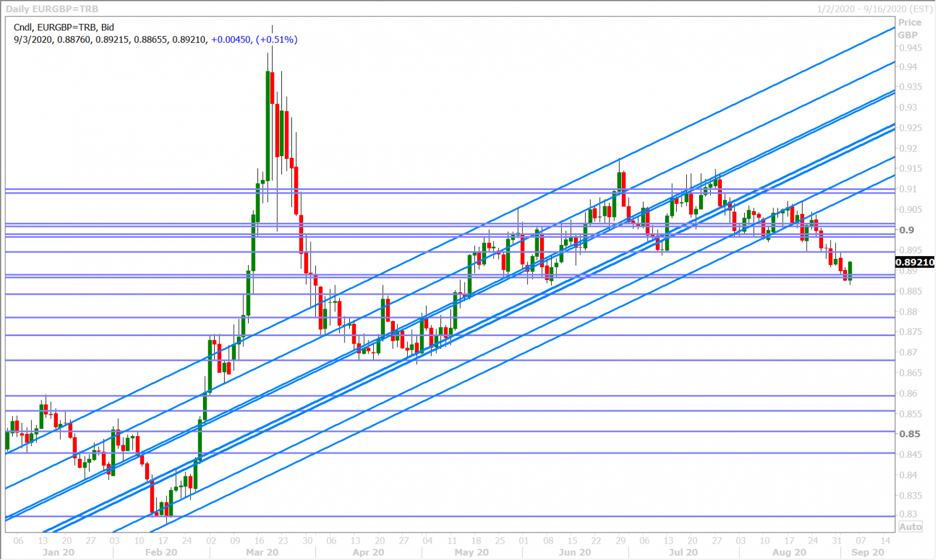Click the 1/2/2020 - 9/16/2020 date range
Screen dimensions: 936x560
[875, 9]
